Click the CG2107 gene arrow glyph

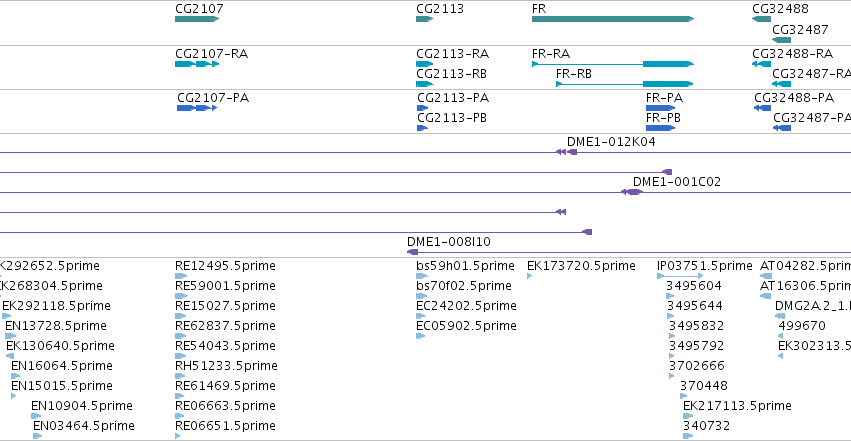pos(197,19)
